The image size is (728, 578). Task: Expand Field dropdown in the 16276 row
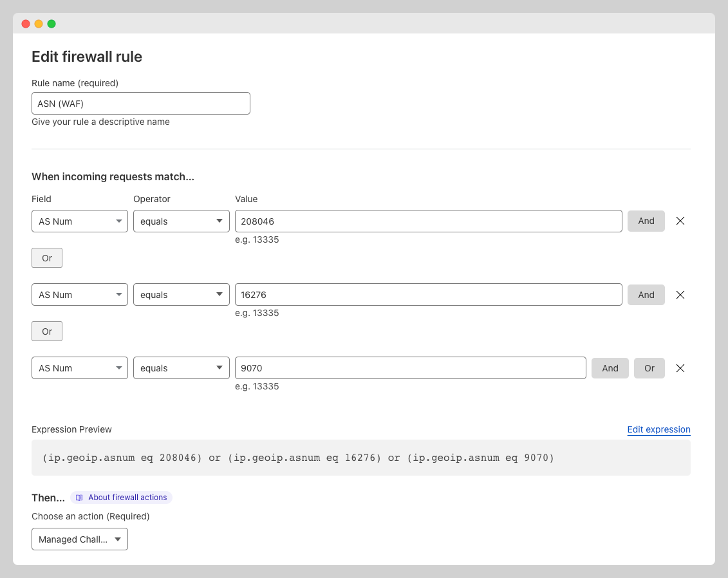tap(80, 295)
